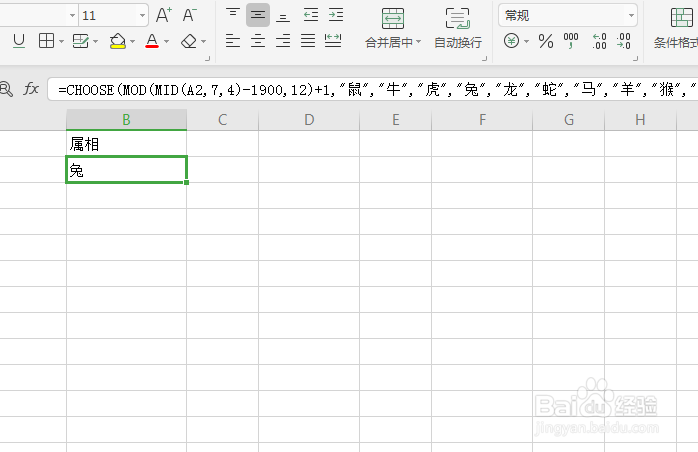Image resolution: width=698 pixels, height=452 pixels.
Task: Align text to top of cell
Action: click(x=233, y=15)
